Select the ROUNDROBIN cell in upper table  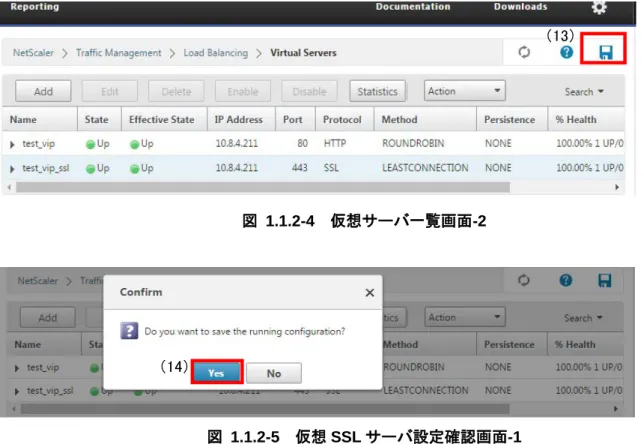tap(413, 143)
